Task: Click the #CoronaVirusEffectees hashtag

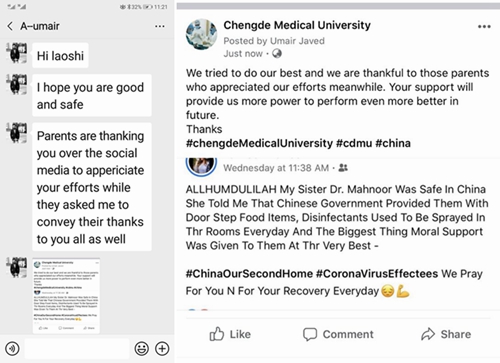Action: pos(377,274)
